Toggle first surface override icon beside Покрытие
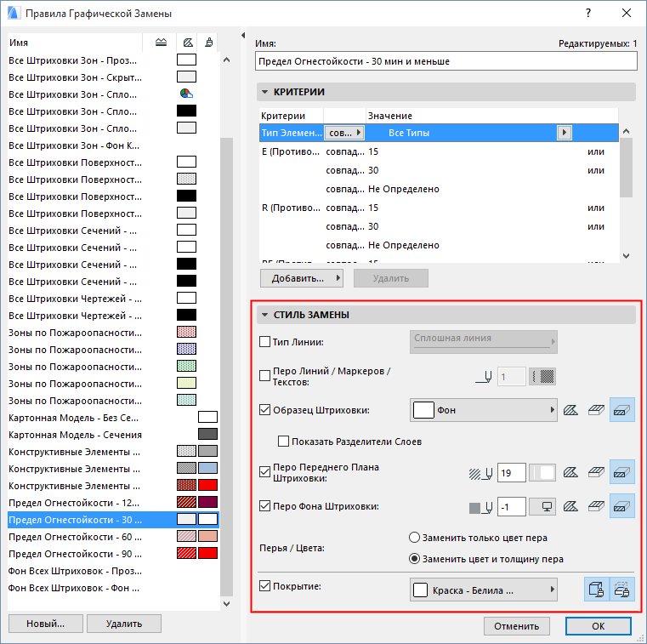Viewport: 647px width, 644px height. point(597,589)
